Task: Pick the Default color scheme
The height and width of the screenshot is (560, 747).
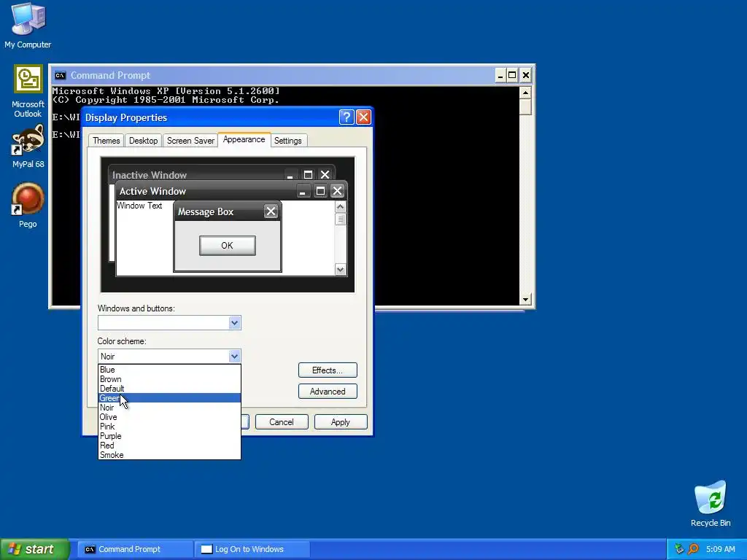Action: pos(169,389)
